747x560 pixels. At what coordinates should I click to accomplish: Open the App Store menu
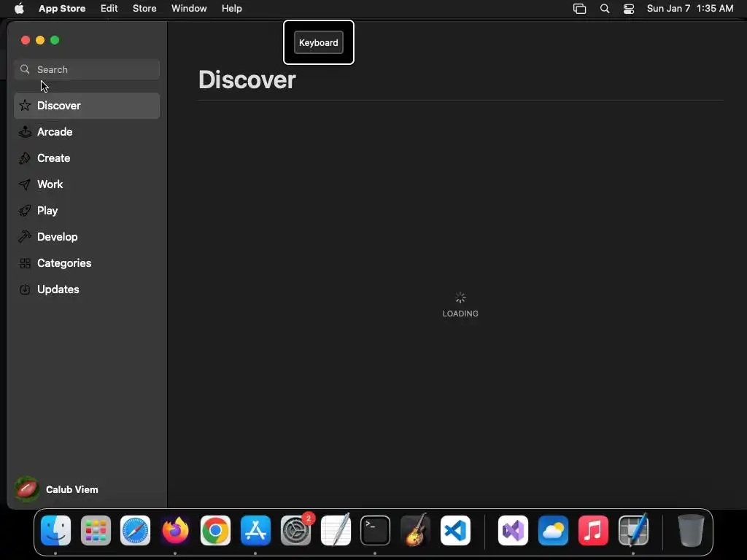(62, 8)
